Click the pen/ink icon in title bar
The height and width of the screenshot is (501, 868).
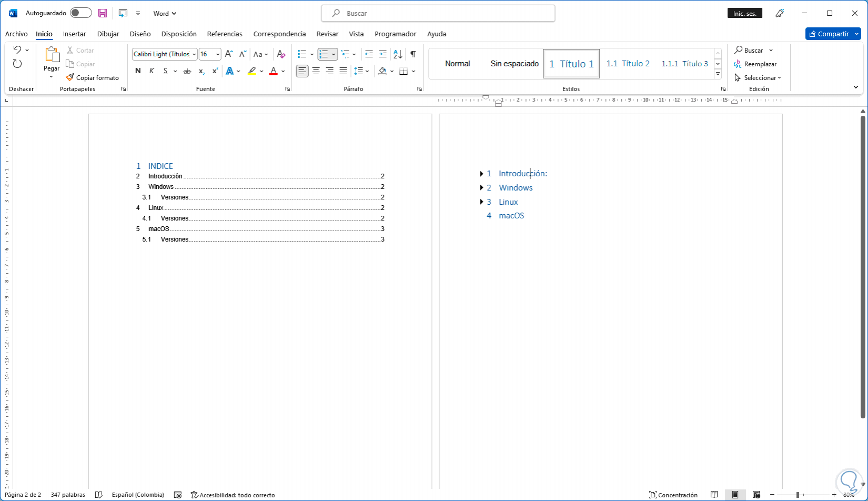point(780,13)
